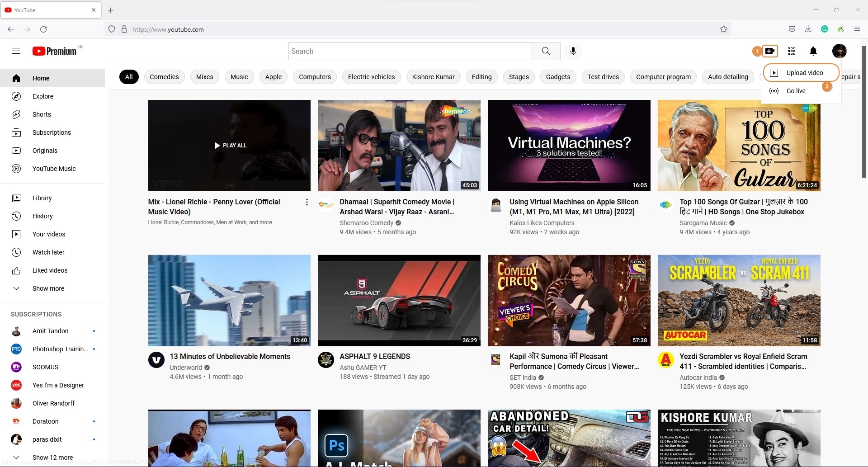Expand Show 12 more subscriptions
The height and width of the screenshot is (467, 868).
pyautogui.click(x=52, y=458)
